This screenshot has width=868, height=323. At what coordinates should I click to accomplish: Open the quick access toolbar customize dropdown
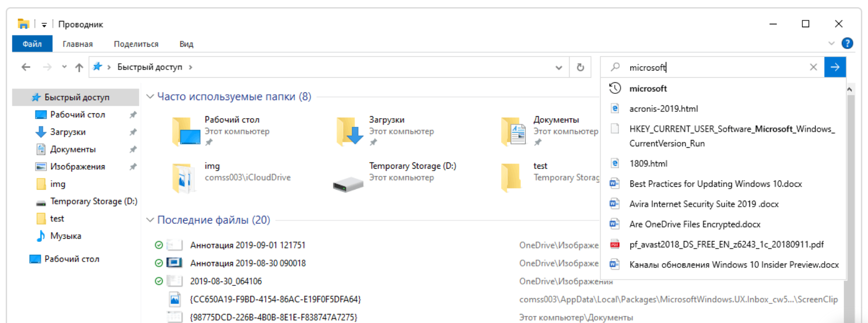click(44, 24)
